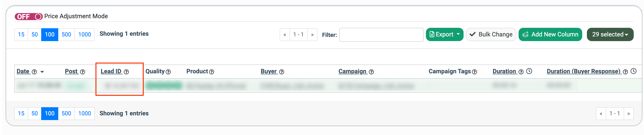This screenshot has height=135, width=644.
Task: Click into the Filter text field
Action: 381,35
